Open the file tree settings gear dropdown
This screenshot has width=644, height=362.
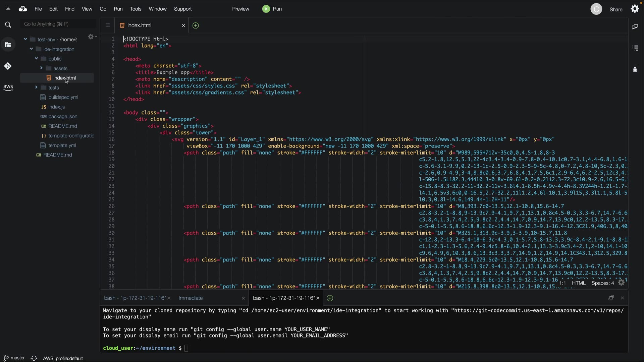92,37
